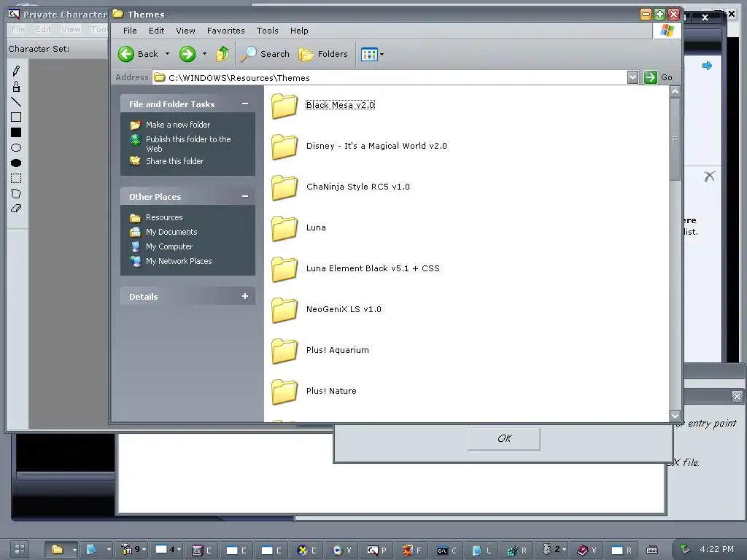Select the Filled Rectangle tool
This screenshot has width=747, height=560.
point(16,133)
